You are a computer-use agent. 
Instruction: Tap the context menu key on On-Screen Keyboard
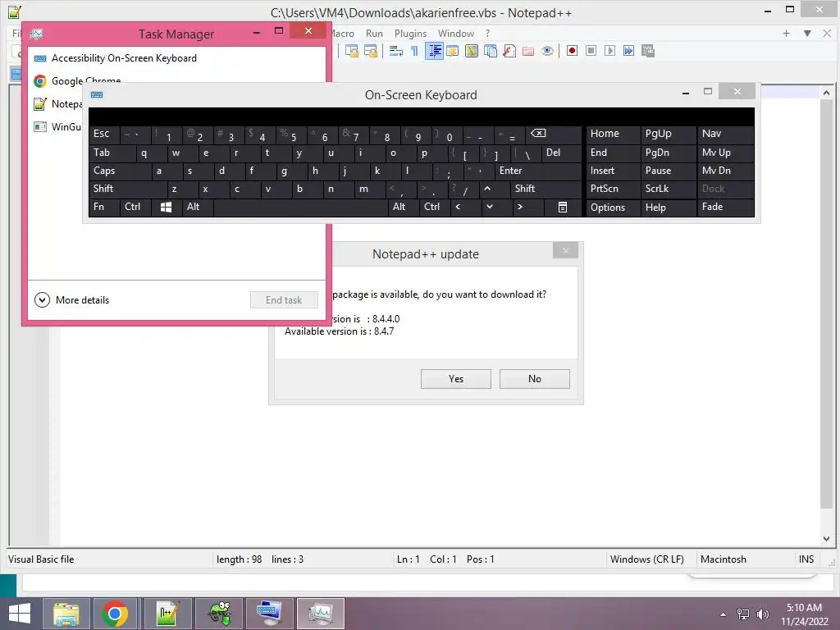point(563,207)
